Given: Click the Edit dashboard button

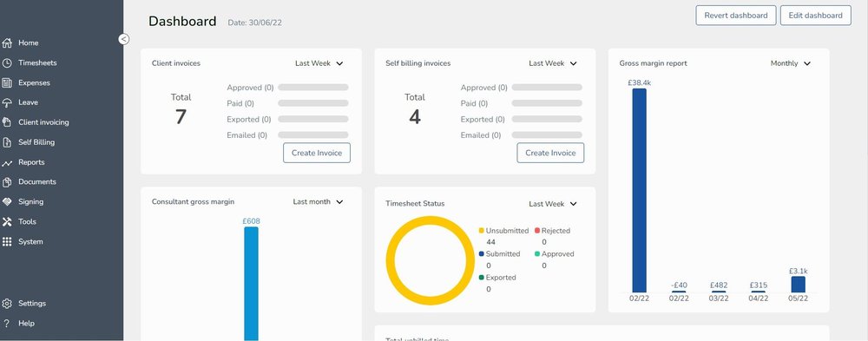Looking at the screenshot, I should pos(815,16).
